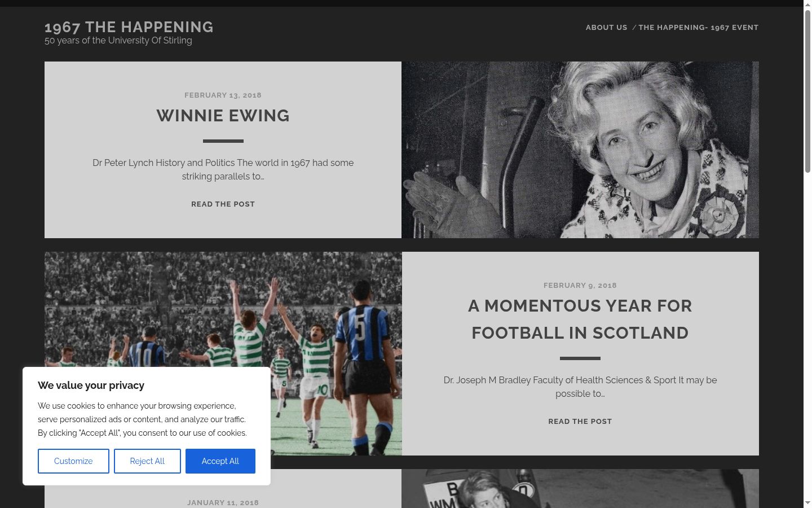Open The Happening- 1967 Event menu item
Viewport: 812px width, 508px height.
(x=698, y=27)
